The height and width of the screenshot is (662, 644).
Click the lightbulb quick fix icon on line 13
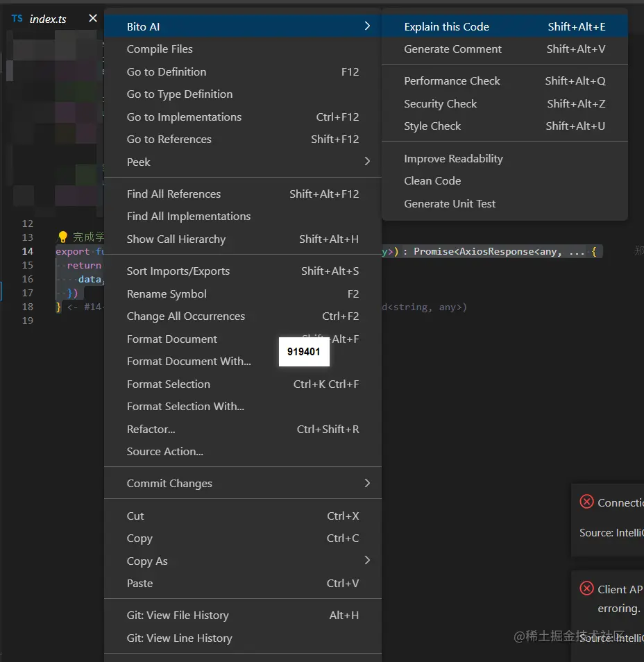[x=63, y=237]
